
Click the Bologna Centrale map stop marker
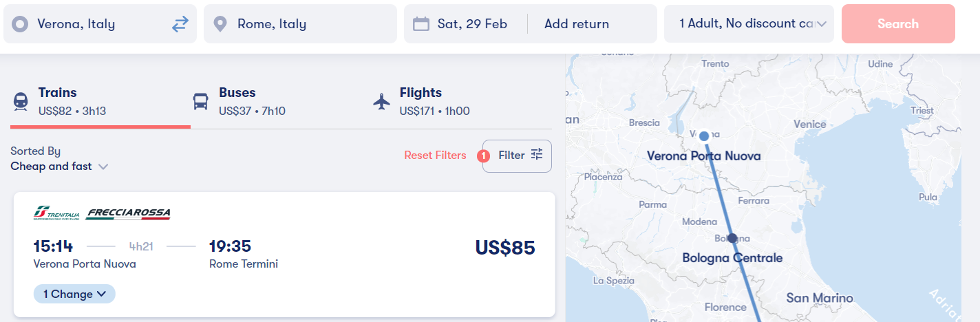click(x=732, y=238)
